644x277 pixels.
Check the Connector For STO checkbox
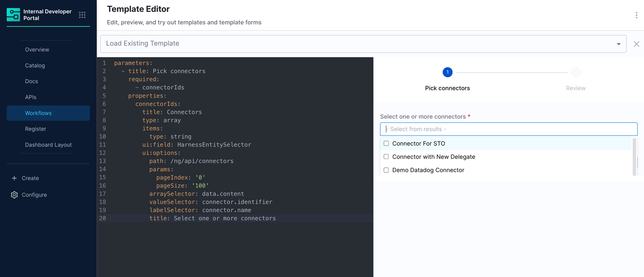point(386,143)
